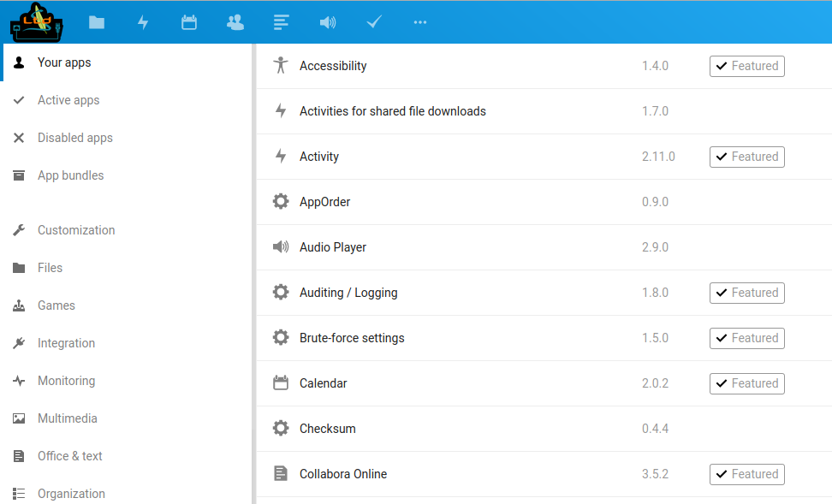Click version 0.9.0 of AppOrder
832x504 pixels.
point(655,202)
